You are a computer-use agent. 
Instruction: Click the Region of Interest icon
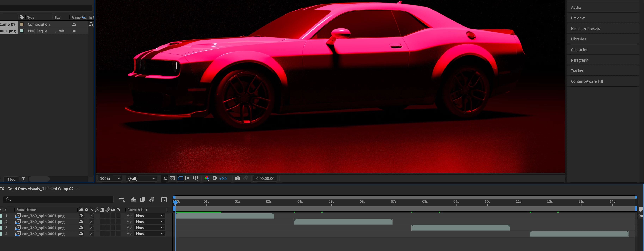(x=188, y=178)
